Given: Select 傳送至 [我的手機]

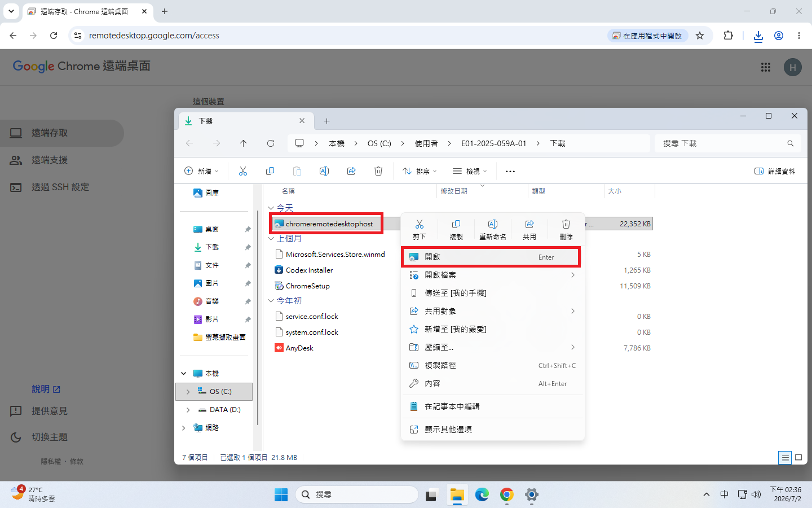Looking at the screenshot, I should [x=492, y=293].
